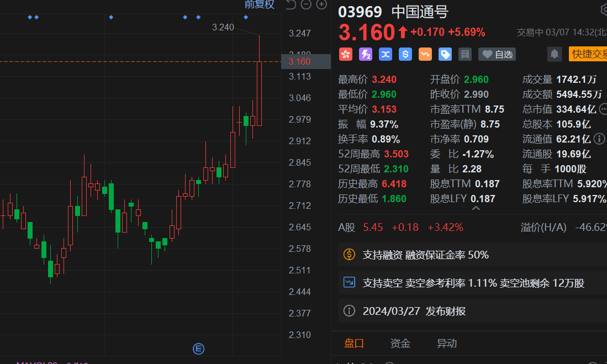Viewport: 607px width, 364px height.
Task: Click the blue crossed-arrows icon
Action: (386, 55)
